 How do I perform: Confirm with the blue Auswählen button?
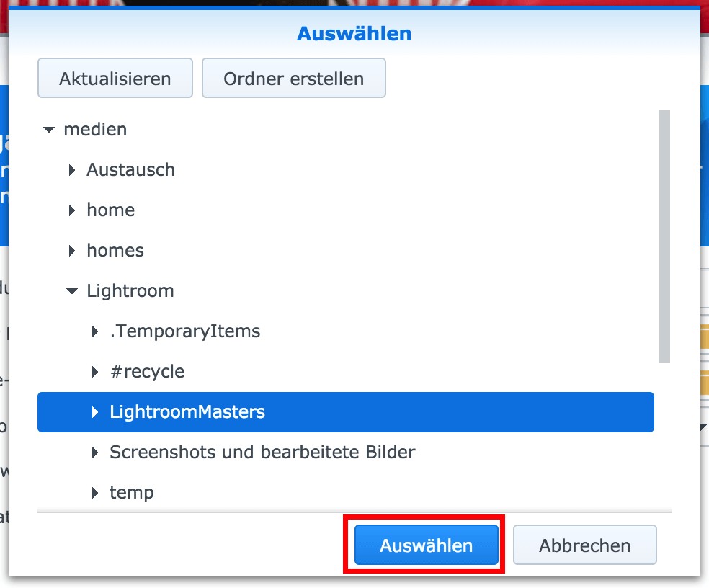(427, 545)
